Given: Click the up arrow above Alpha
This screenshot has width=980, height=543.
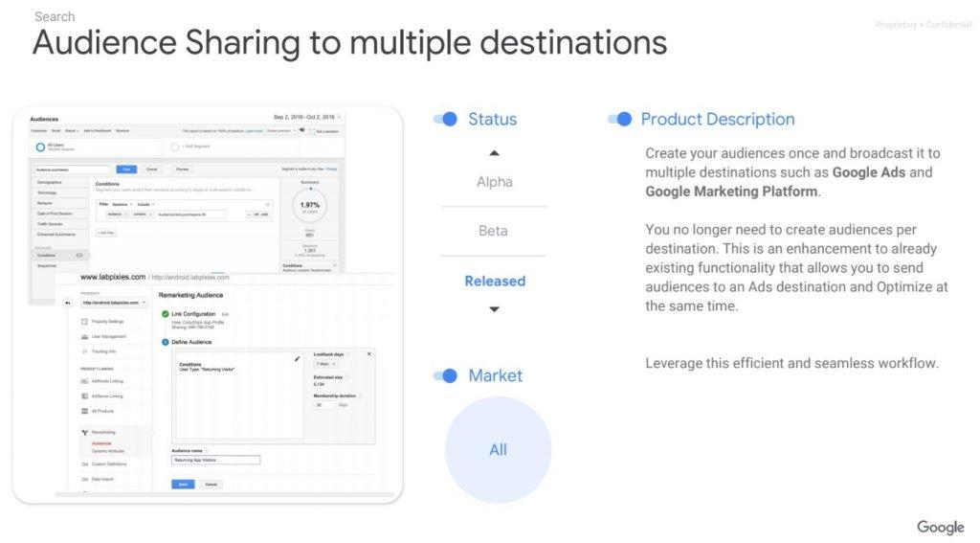Looking at the screenshot, I should (495, 153).
